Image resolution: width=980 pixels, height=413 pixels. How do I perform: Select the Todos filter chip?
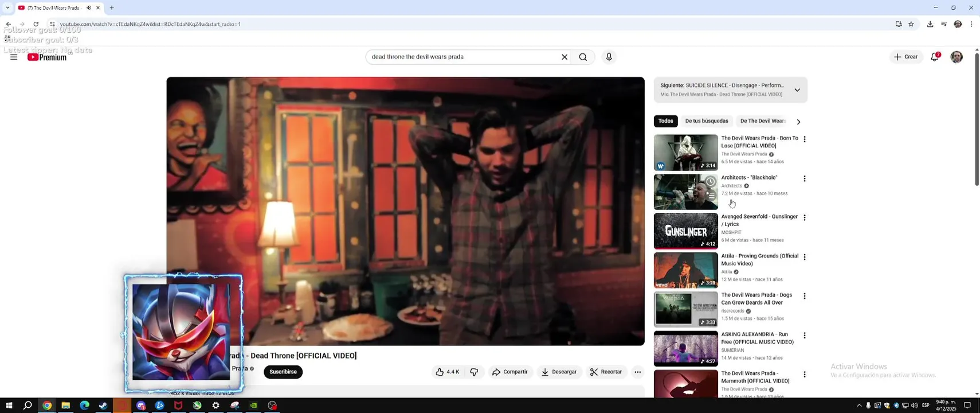click(666, 121)
